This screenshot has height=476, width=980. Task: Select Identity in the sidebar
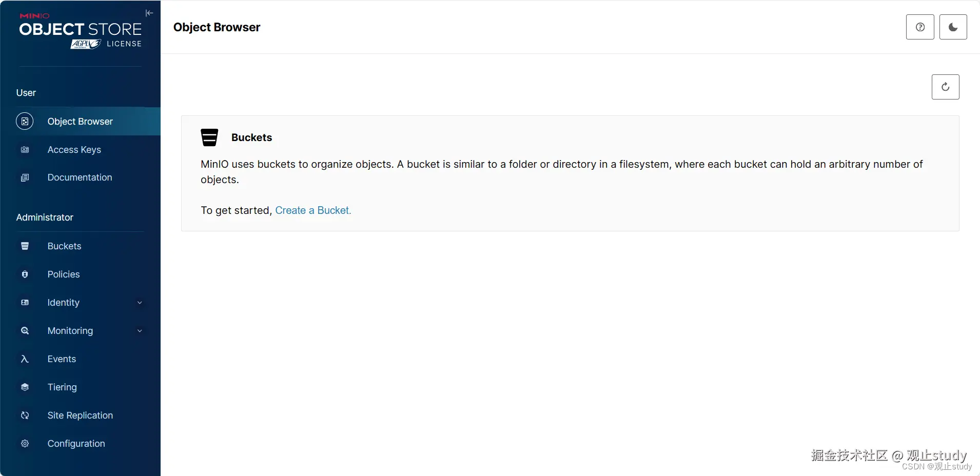pos(64,303)
